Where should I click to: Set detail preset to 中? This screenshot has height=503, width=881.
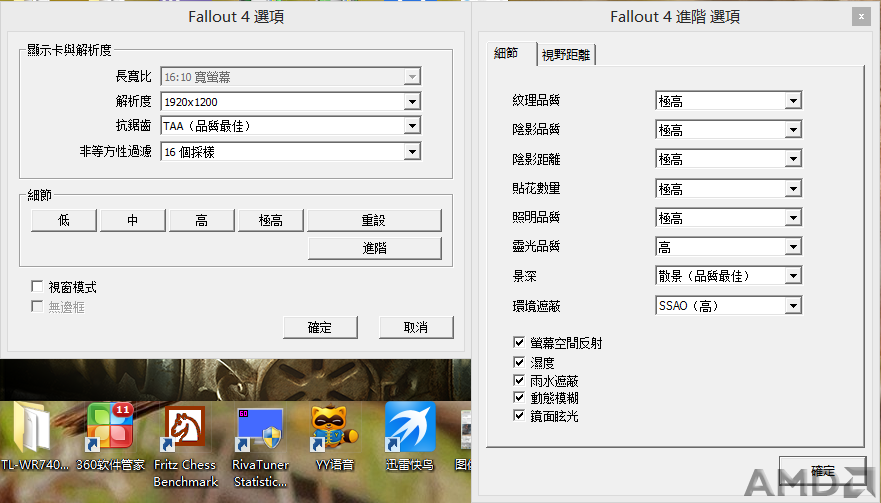pyautogui.click(x=133, y=220)
